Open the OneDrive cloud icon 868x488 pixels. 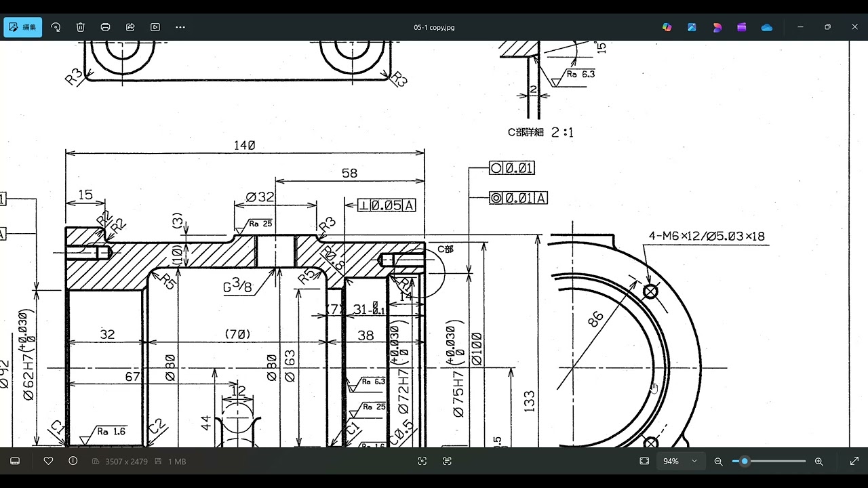pyautogui.click(x=767, y=27)
